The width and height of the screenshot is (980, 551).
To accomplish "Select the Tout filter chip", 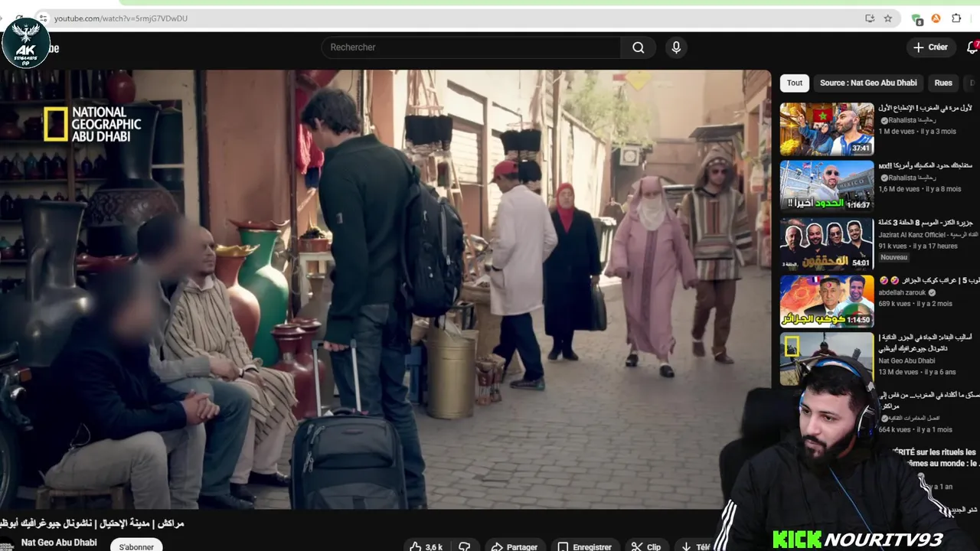I will [x=795, y=83].
